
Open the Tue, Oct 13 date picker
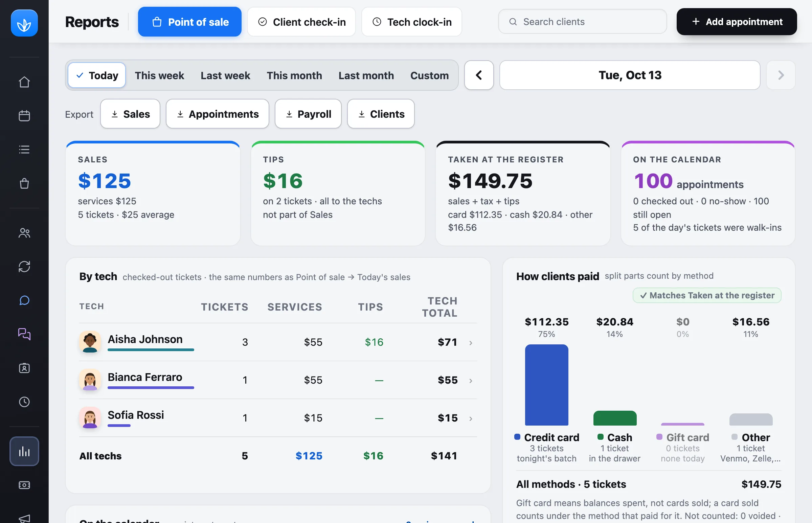pyautogui.click(x=630, y=75)
